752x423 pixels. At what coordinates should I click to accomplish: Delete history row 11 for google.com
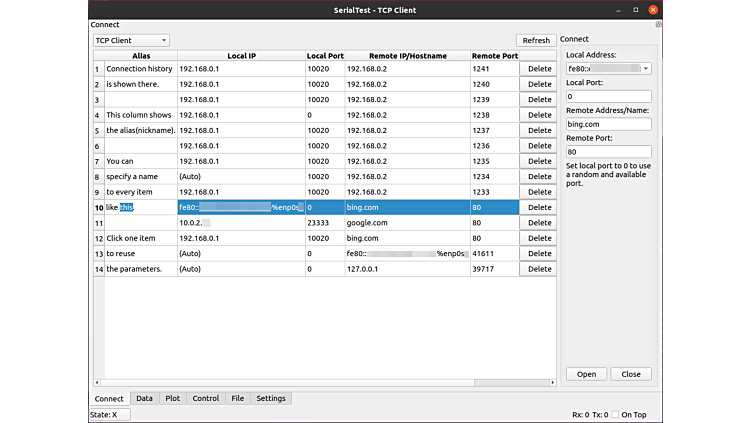[539, 223]
